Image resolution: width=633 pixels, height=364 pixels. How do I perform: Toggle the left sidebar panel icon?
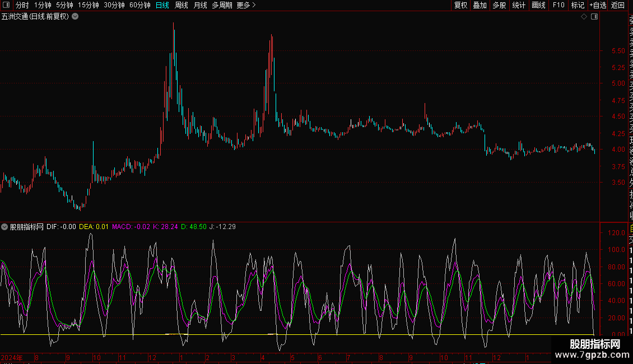[6, 5]
